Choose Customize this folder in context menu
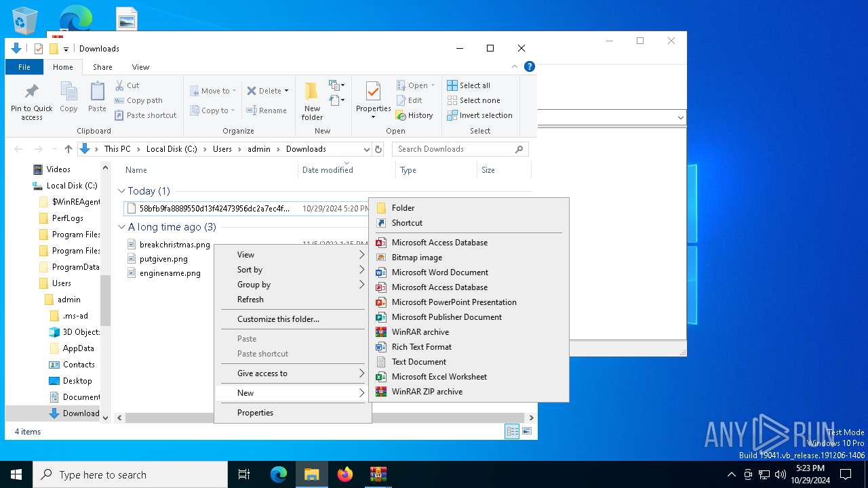The width and height of the screenshot is (868, 488). coord(293,319)
